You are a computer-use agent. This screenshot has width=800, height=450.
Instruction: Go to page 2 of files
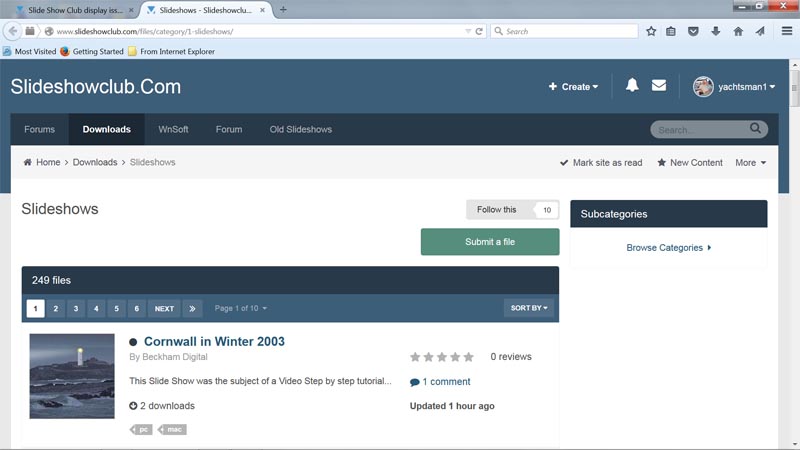(56, 308)
